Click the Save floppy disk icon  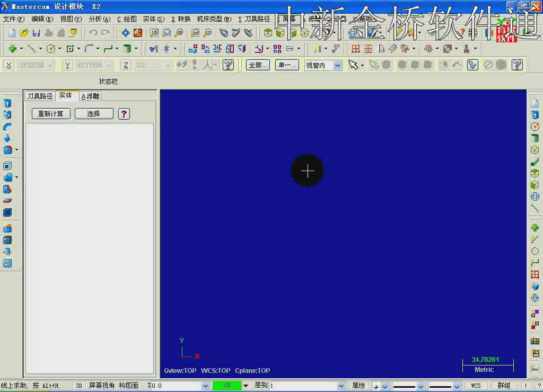point(36,33)
